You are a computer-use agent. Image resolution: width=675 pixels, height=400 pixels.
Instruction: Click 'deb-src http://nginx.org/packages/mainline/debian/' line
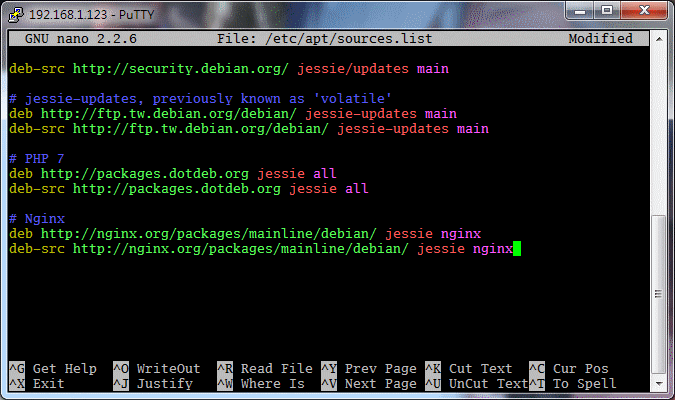261,249
